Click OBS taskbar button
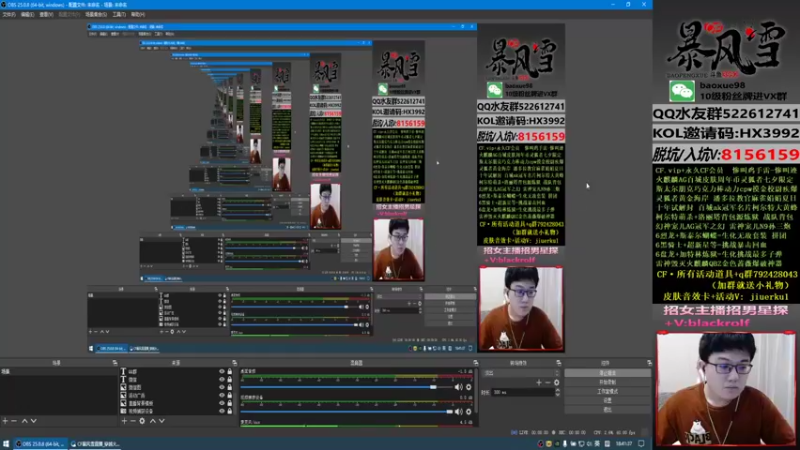The image size is (800, 450). [40, 444]
